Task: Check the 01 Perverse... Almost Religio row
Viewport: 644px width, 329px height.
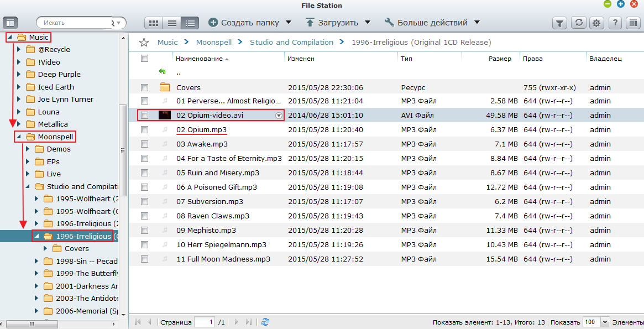Action: (x=145, y=101)
